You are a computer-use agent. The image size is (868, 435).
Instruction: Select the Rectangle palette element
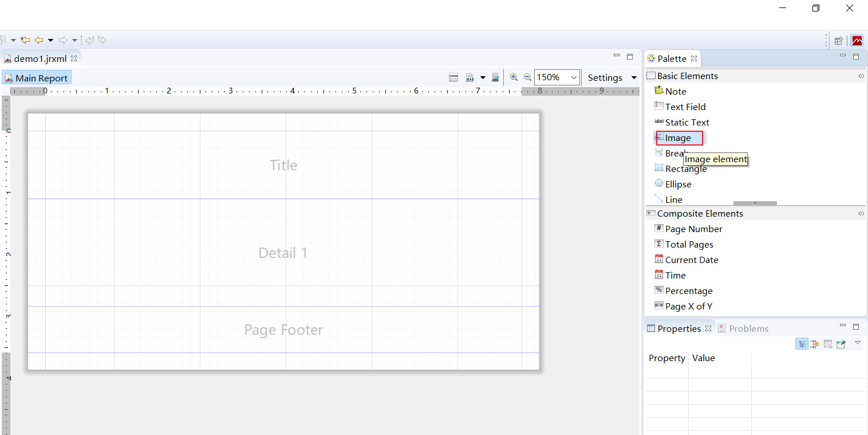point(681,168)
